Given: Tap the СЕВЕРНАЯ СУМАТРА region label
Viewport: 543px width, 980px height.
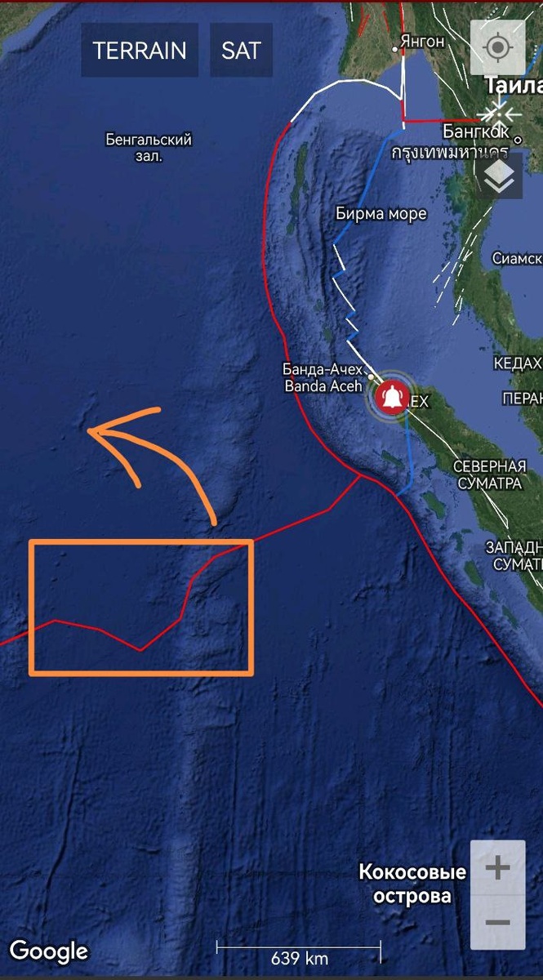Looking at the screenshot, I should click(490, 474).
